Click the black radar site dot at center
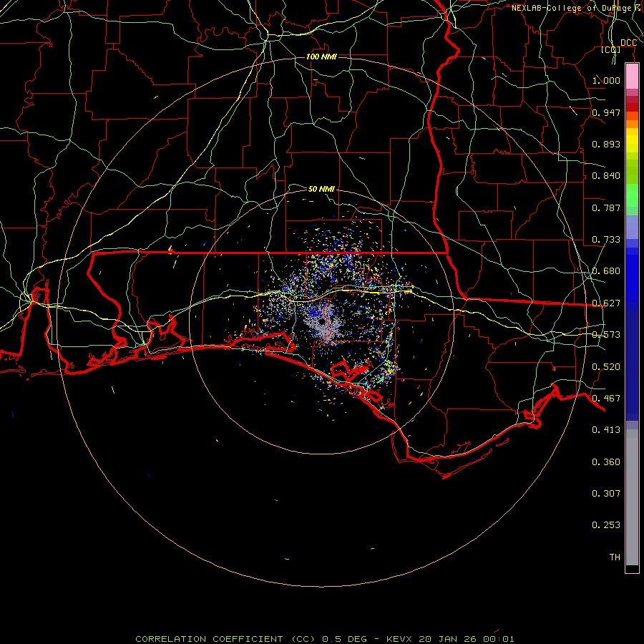This screenshot has height=644, width=644. (x=321, y=322)
